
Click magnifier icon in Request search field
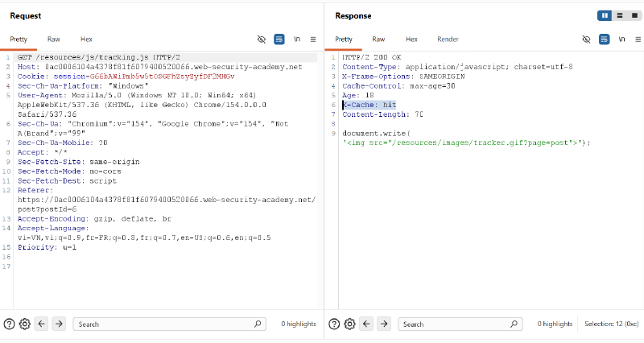coord(258,324)
